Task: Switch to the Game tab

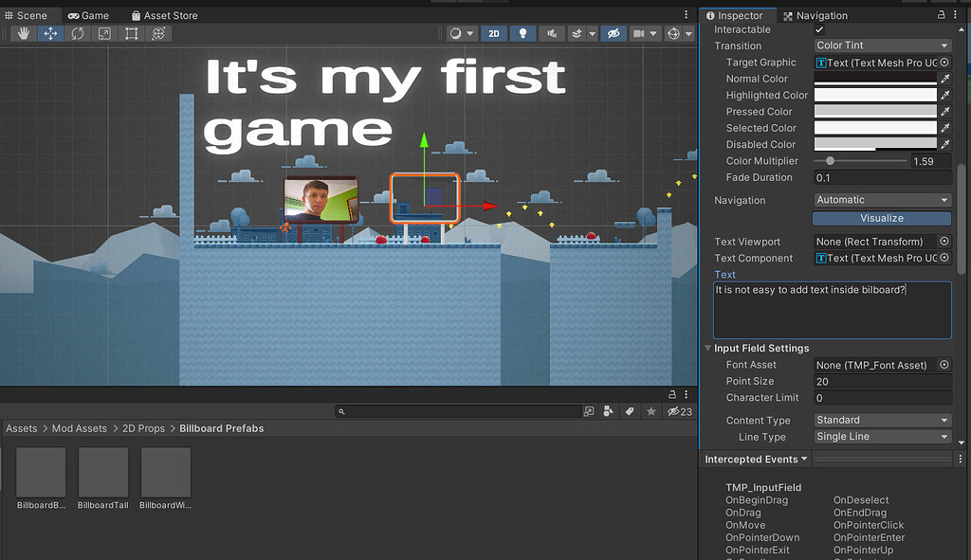Action: pyautogui.click(x=89, y=14)
